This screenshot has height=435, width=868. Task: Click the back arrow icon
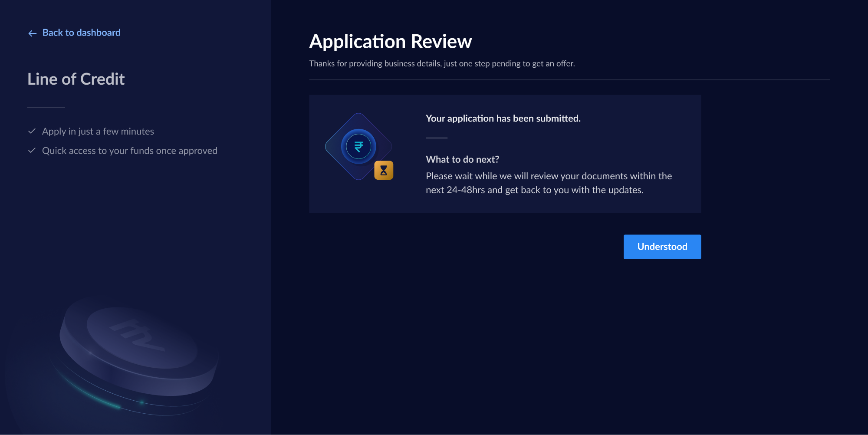click(32, 33)
